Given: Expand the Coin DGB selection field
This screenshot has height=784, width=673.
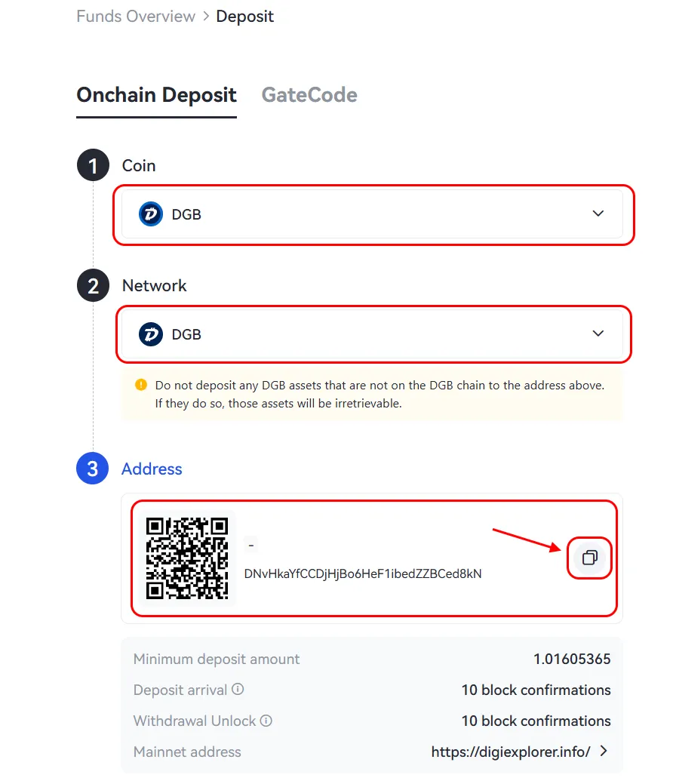Looking at the screenshot, I should click(373, 214).
